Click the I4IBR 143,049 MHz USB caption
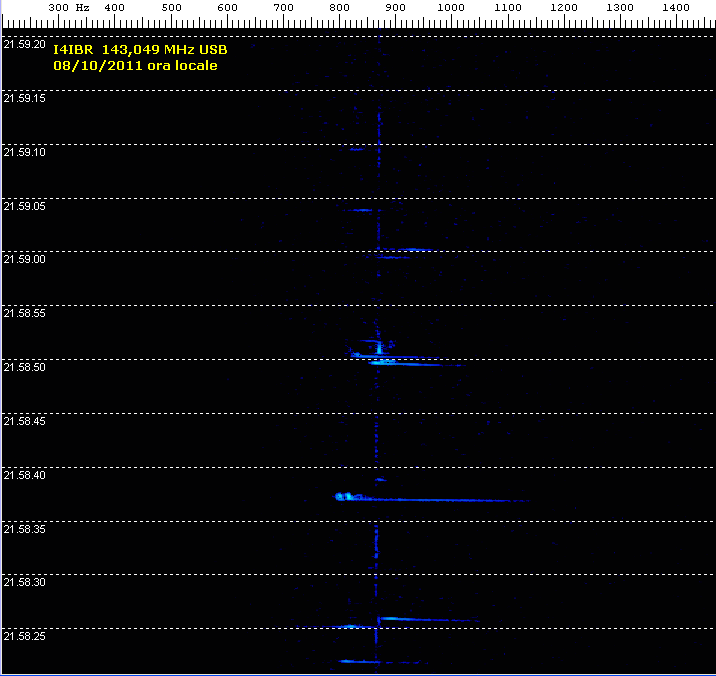The image size is (716, 676). tap(132, 49)
